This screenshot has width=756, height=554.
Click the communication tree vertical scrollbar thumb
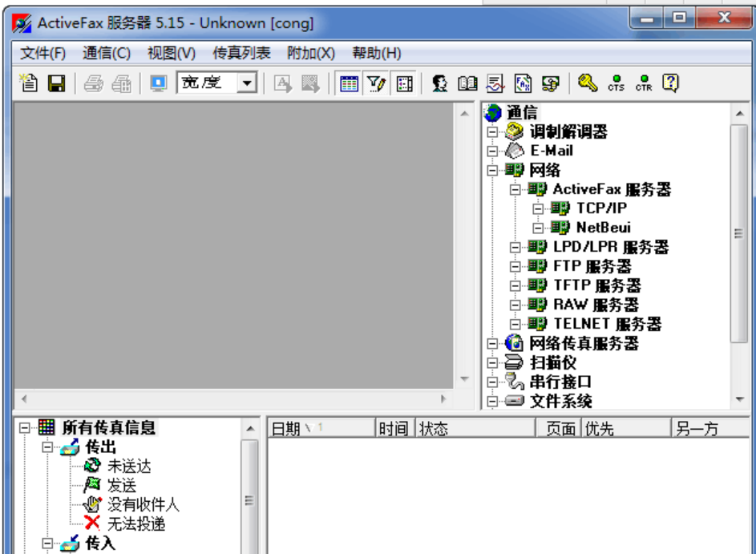(738, 233)
